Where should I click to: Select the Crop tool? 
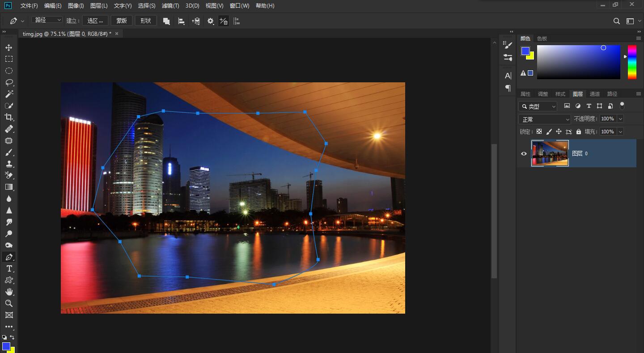tap(8, 117)
